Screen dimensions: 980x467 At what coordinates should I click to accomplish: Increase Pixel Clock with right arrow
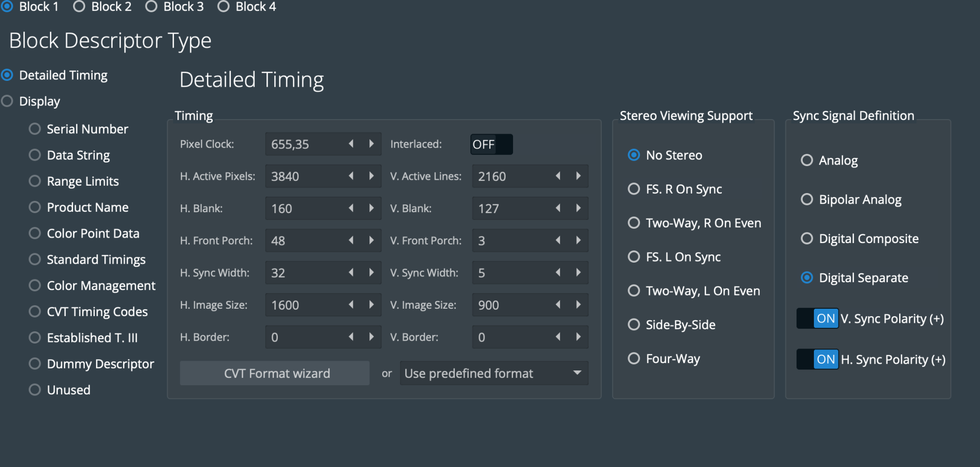point(371,144)
